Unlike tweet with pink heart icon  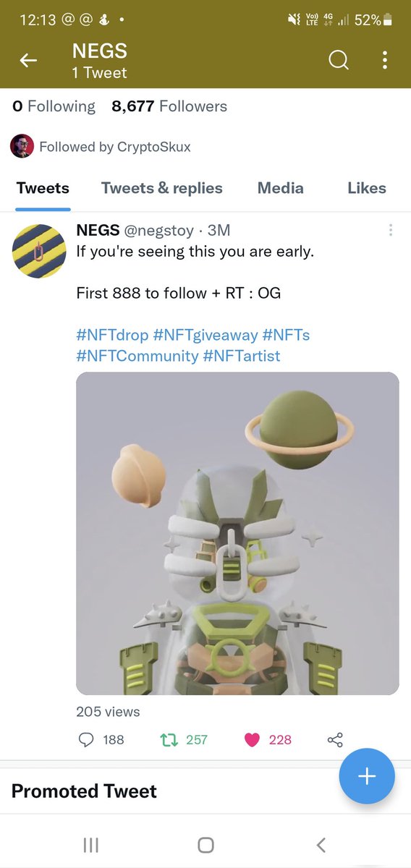coord(252,739)
